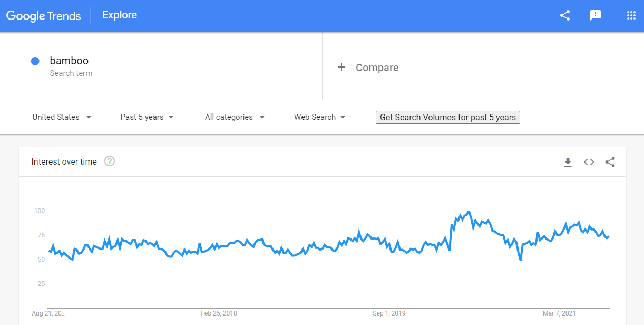The height and width of the screenshot is (325, 644).
Task: Click the bamboo search term field
Action: click(171, 66)
